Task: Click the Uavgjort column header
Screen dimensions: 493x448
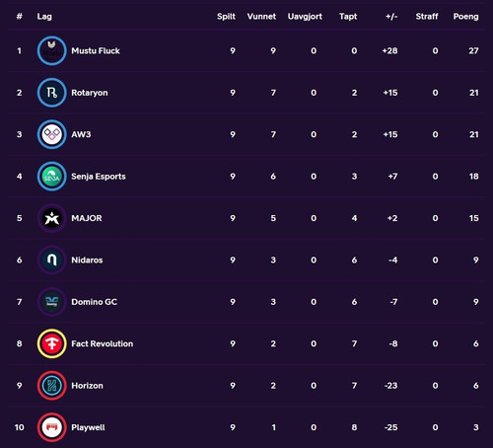Action: (x=305, y=17)
